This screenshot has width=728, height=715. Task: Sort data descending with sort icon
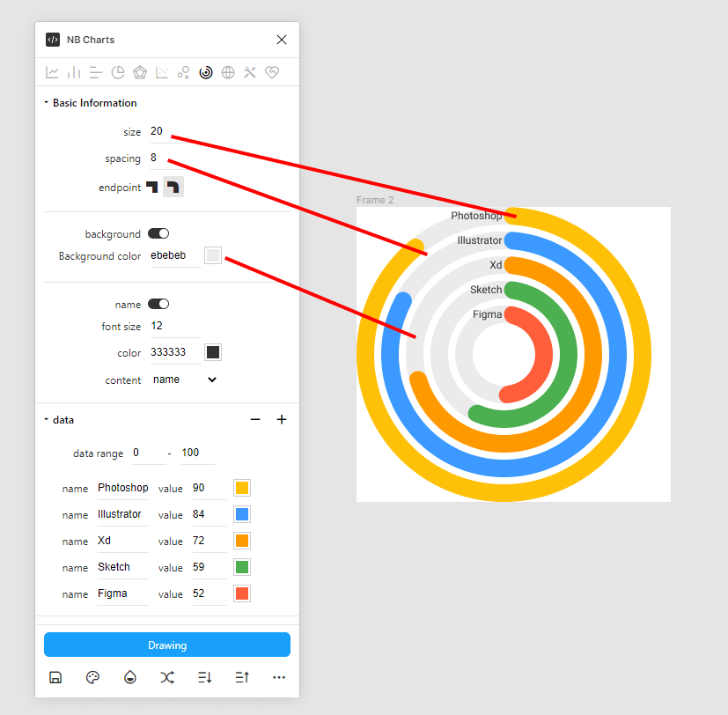click(x=204, y=677)
